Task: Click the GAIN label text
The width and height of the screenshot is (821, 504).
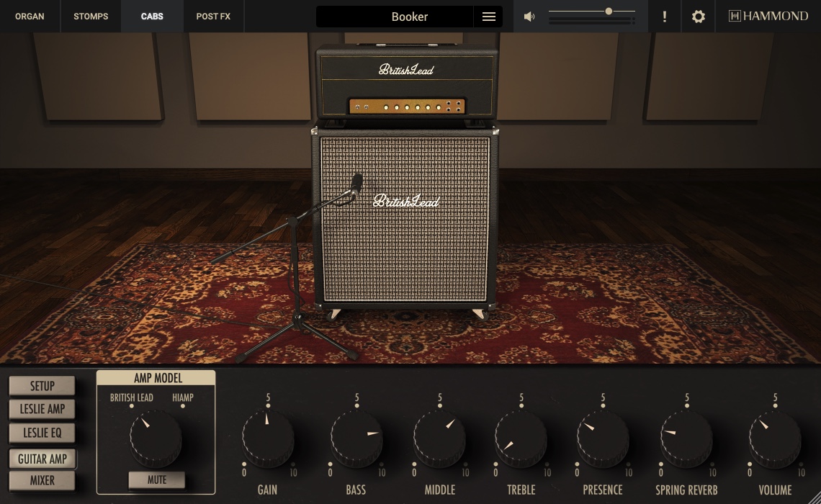Action: [267, 490]
